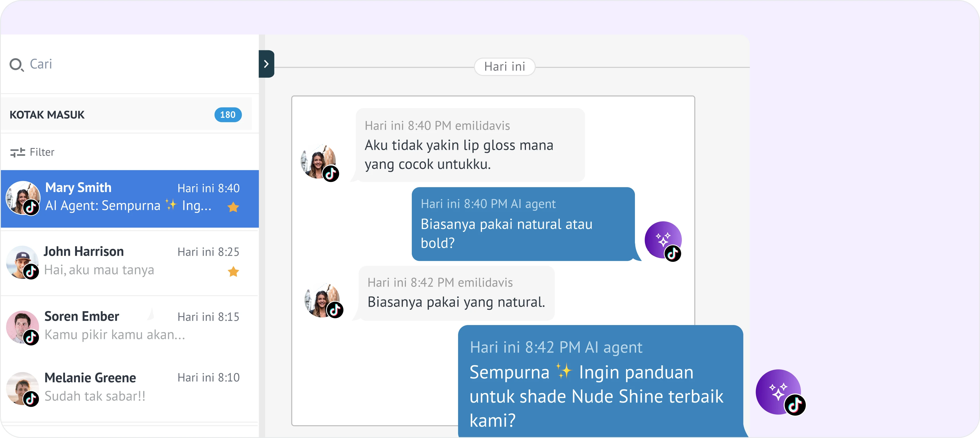Click the Cari search field
Viewport: 980px width, 438px height.
click(x=114, y=64)
